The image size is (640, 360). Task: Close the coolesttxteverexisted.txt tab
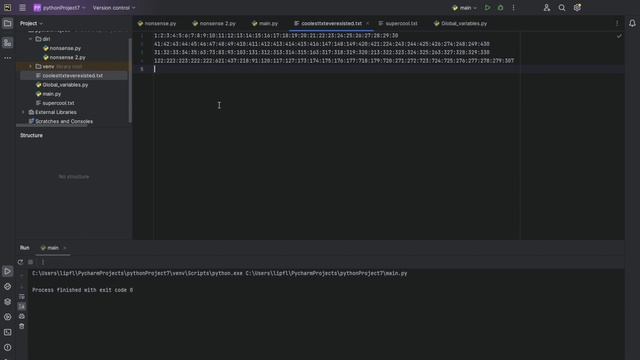367,23
